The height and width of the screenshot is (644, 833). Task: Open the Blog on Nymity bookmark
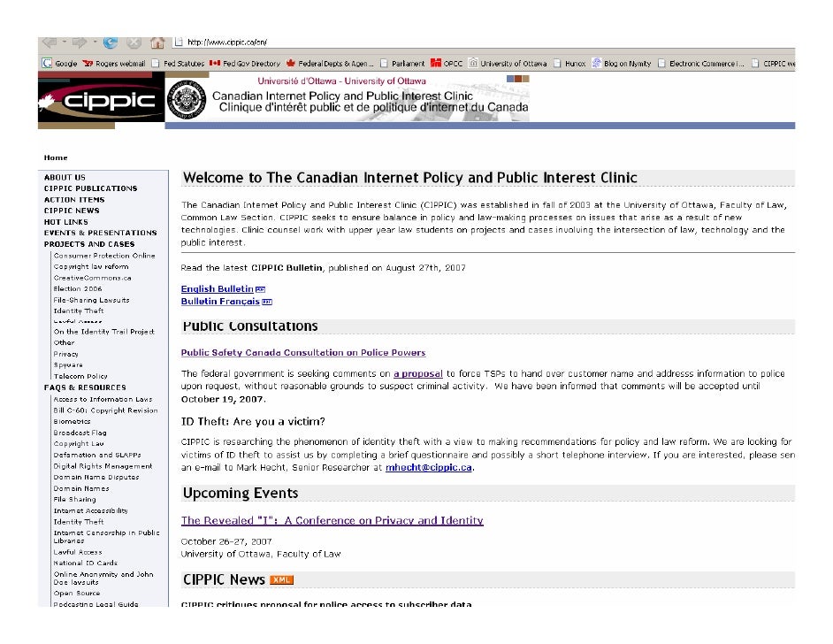[x=622, y=63]
